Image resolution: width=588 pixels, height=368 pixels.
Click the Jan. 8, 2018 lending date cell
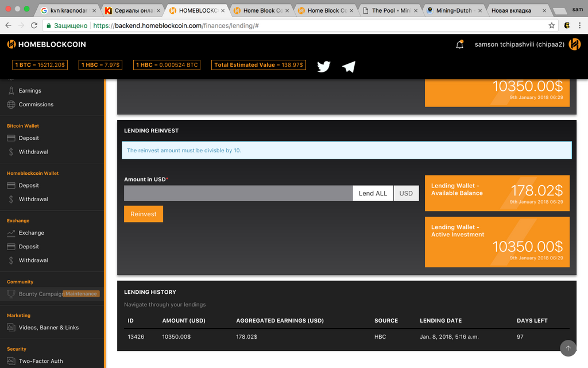pos(449,336)
